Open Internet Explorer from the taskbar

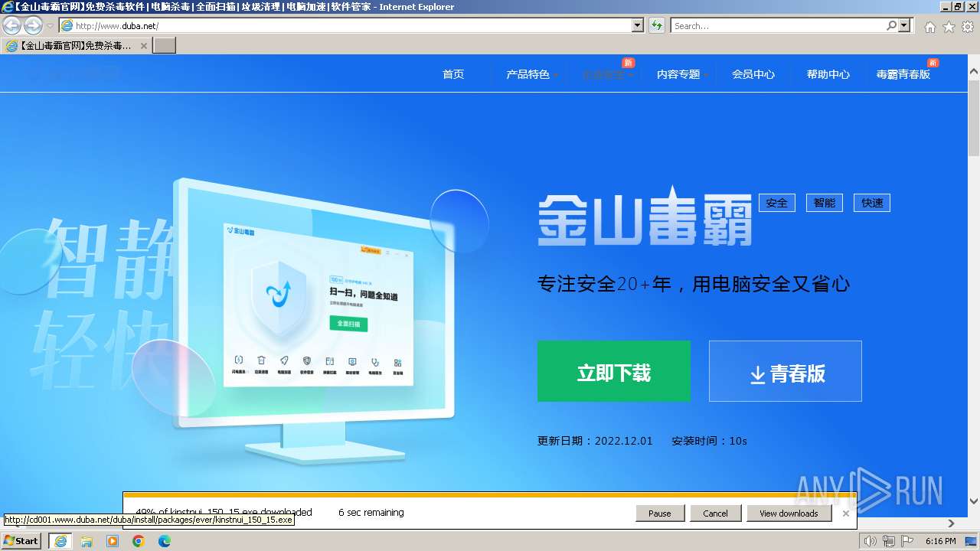60,541
